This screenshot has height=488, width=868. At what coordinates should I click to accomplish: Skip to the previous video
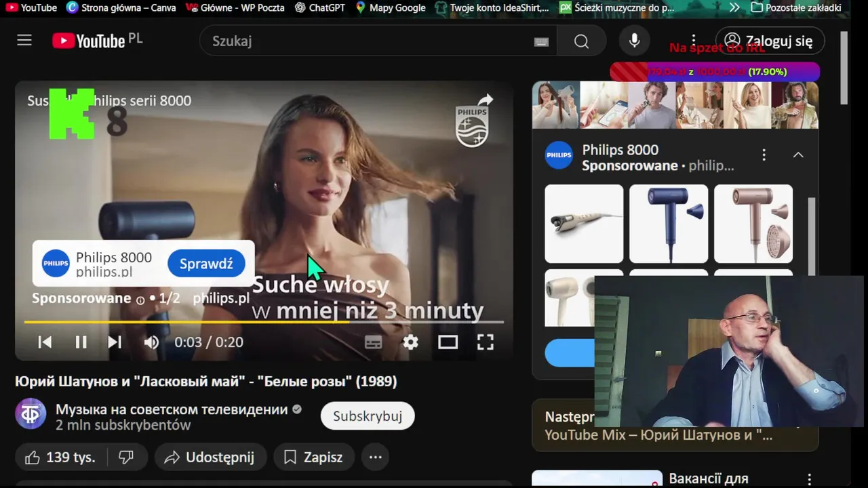coord(45,342)
